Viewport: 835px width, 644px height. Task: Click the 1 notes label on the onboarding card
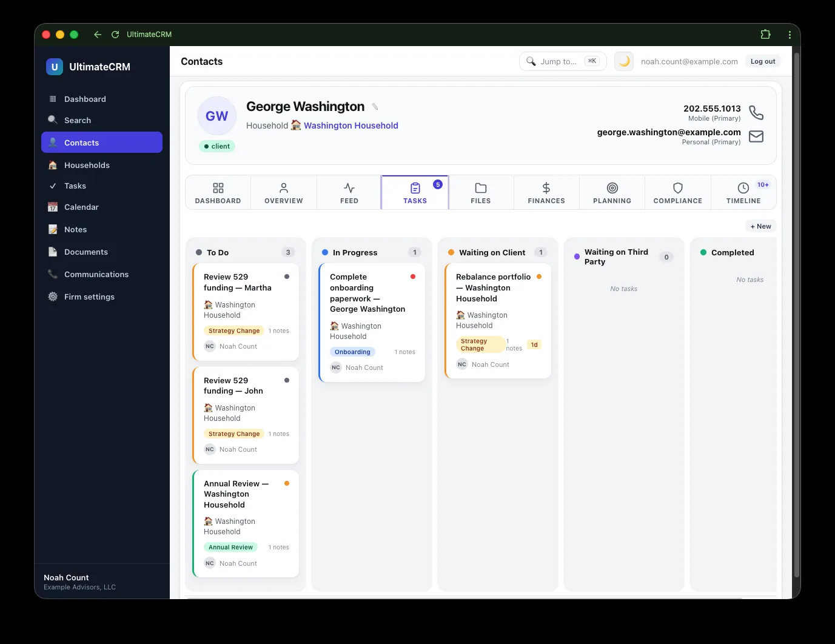(x=405, y=352)
